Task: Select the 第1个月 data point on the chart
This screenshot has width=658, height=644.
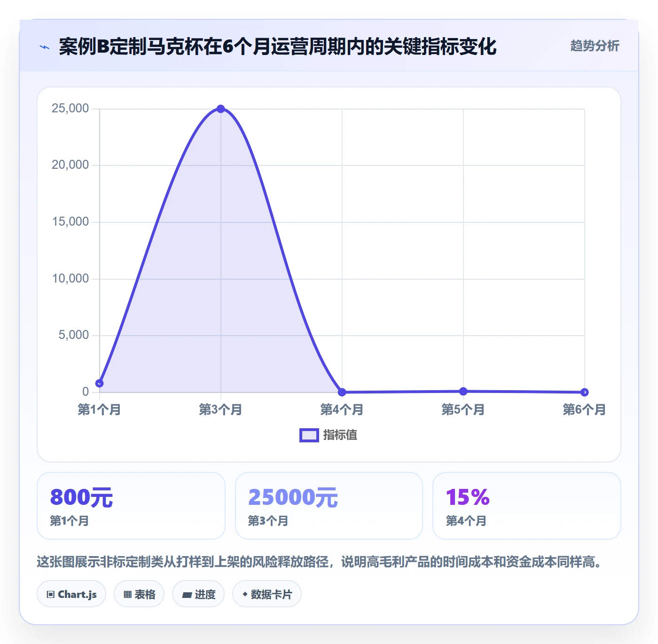Action: click(x=100, y=383)
